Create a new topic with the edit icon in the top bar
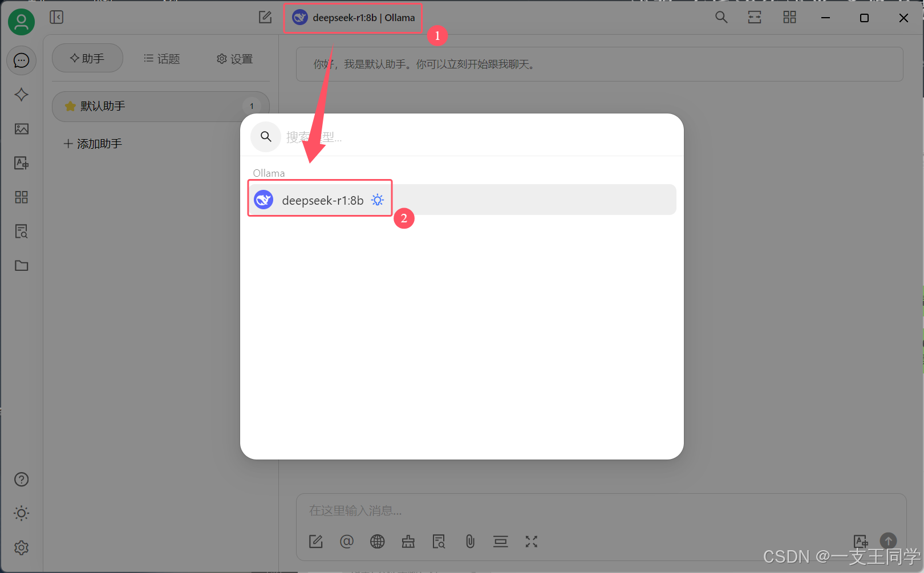Screen dimensions: 924x573 [x=265, y=17]
